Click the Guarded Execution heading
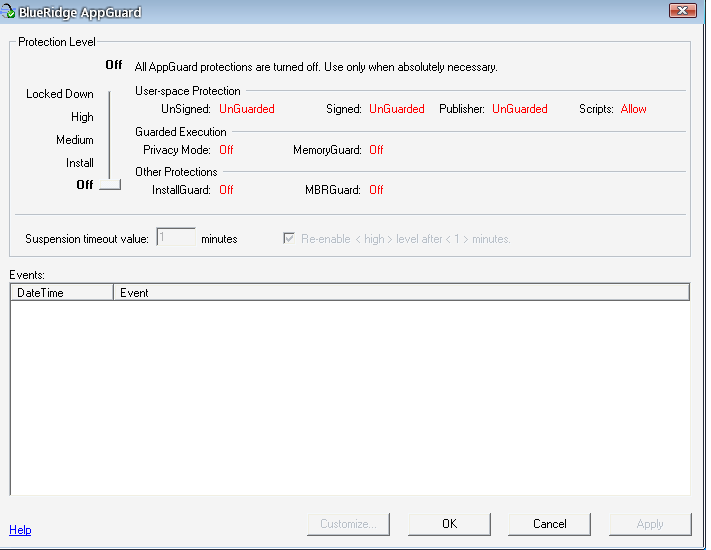711x550 pixels. (180, 131)
